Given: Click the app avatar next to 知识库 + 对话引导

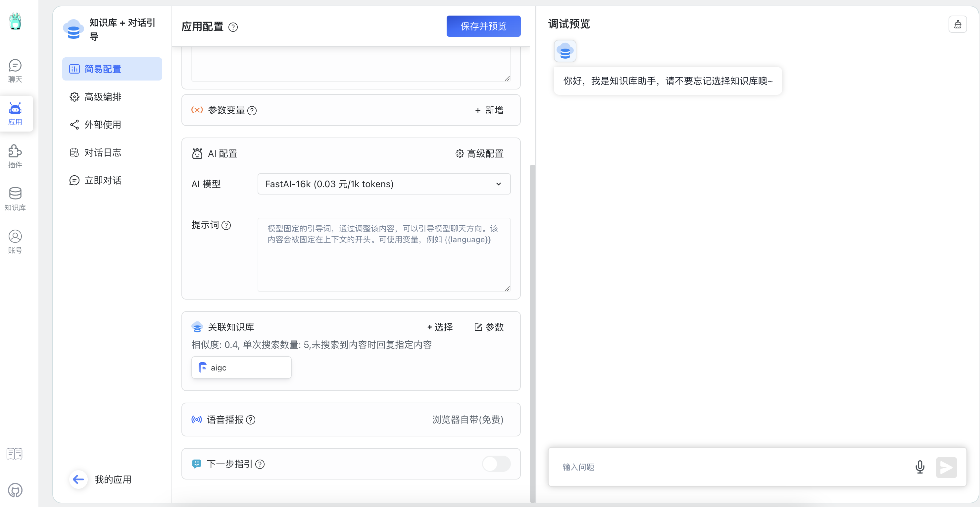Looking at the screenshot, I should coord(73,29).
